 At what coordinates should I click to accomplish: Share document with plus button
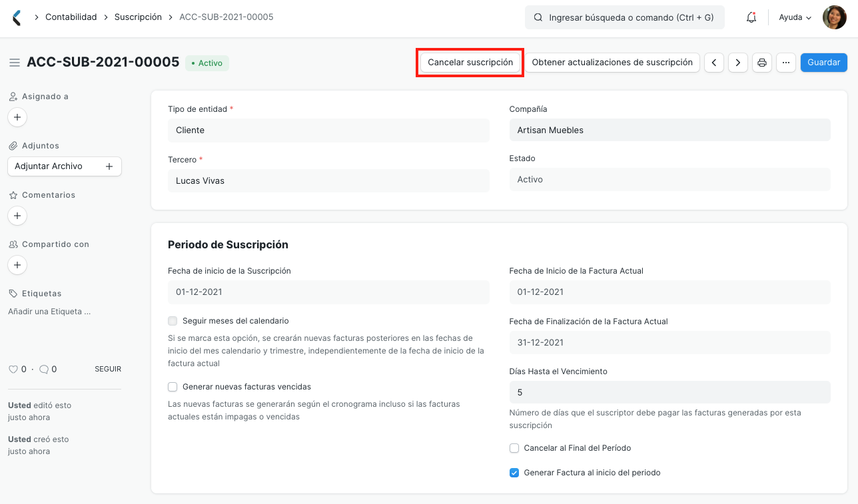(x=17, y=265)
